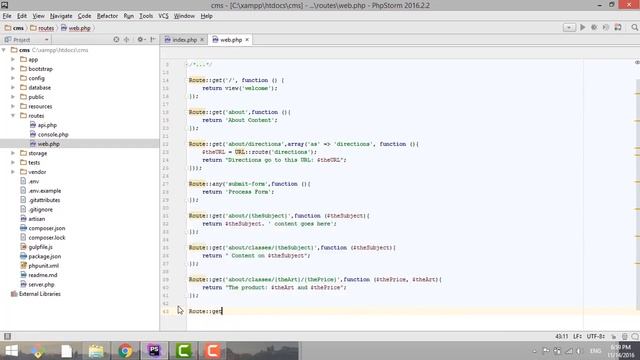Expand the config folder
The width and height of the screenshot is (640, 360).
click(x=13, y=78)
